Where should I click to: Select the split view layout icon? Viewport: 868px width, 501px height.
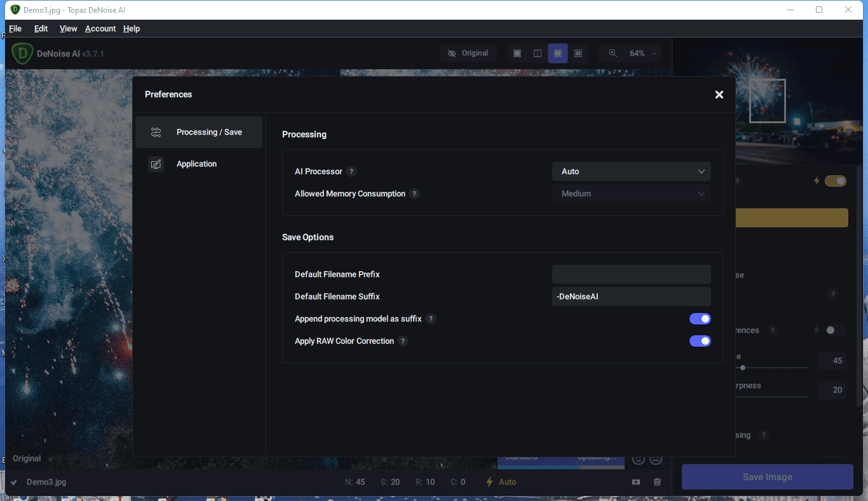coord(538,53)
